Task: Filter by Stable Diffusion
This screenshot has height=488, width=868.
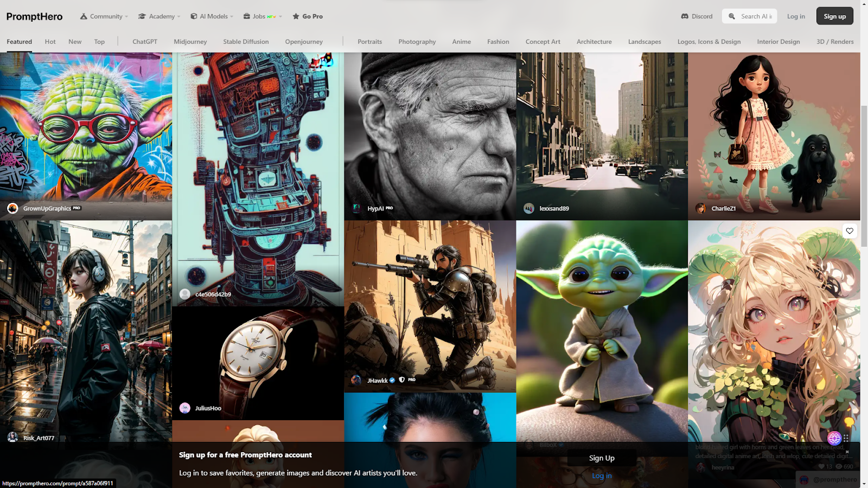Action: (x=246, y=42)
